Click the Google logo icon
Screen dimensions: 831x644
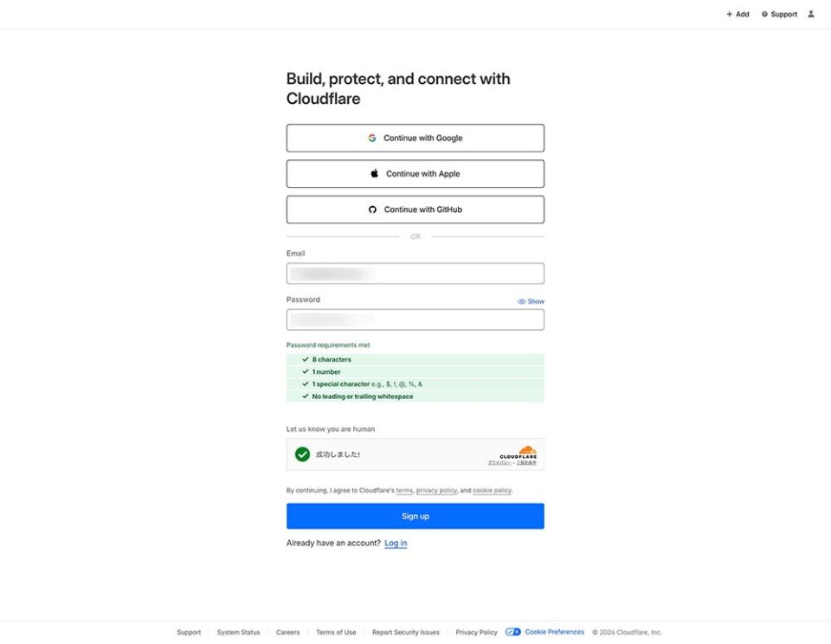pyautogui.click(x=372, y=138)
